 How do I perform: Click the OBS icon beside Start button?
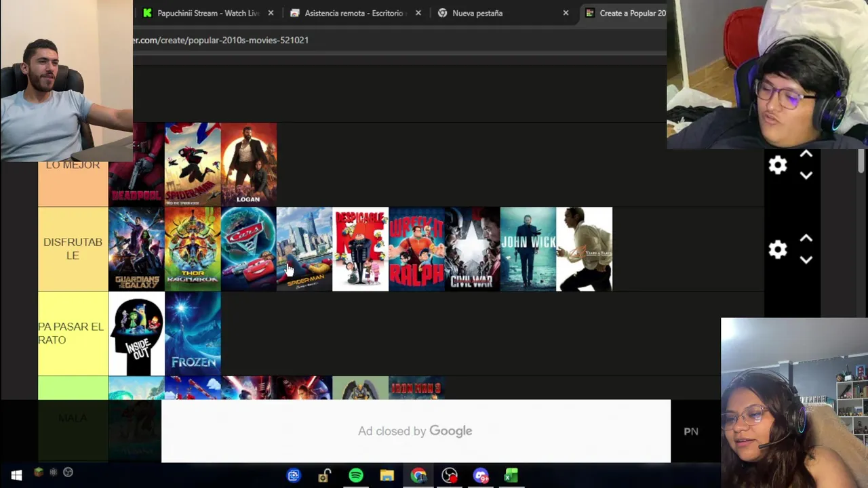68,472
